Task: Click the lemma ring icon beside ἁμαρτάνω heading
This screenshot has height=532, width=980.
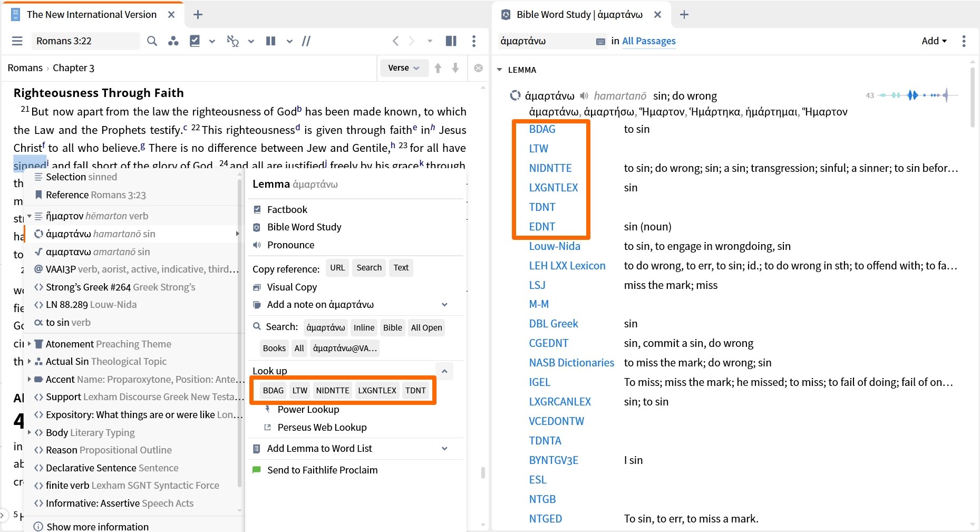Action: point(515,95)
